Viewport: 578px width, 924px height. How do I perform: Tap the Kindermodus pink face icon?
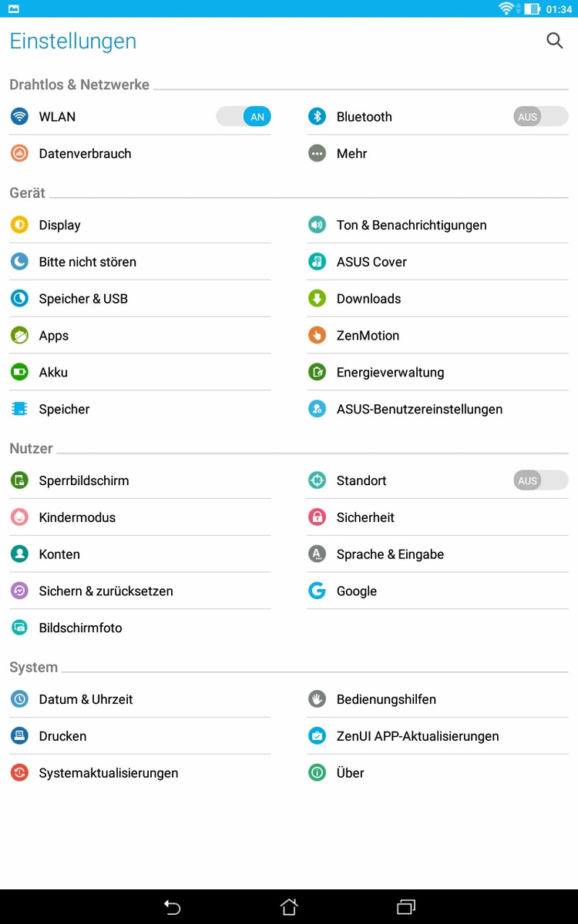coord(19,517)
